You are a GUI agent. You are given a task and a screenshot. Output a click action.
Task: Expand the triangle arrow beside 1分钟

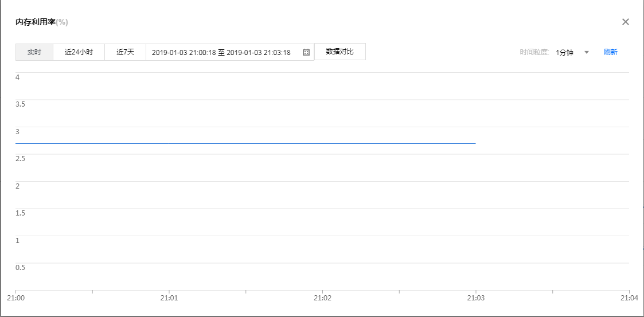[586, 52]
